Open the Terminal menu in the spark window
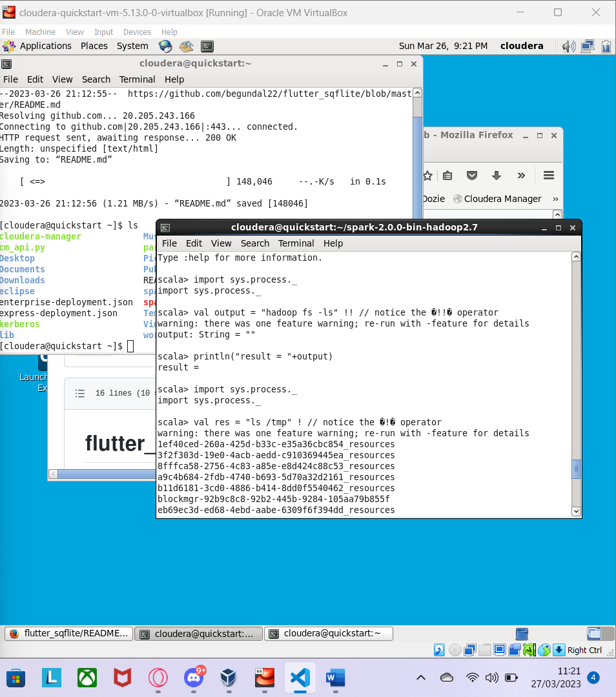The width and height of the screenshot is (616, 697). (x=296, y=243)
